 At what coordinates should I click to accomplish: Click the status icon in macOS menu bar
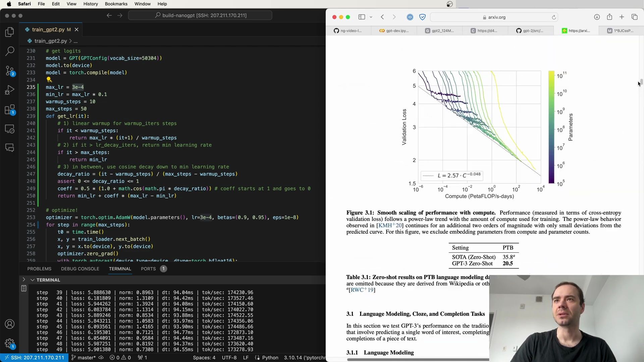pos(450,4)
